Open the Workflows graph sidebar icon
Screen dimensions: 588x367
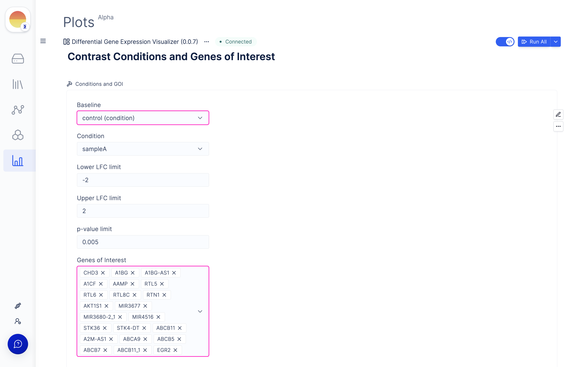[18, 110]
